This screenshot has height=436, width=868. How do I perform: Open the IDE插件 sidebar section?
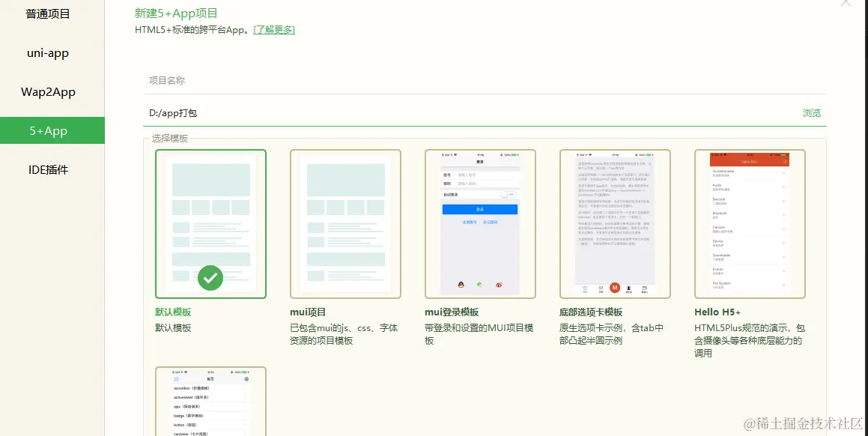pyautogui.click(x=46, y=169)
